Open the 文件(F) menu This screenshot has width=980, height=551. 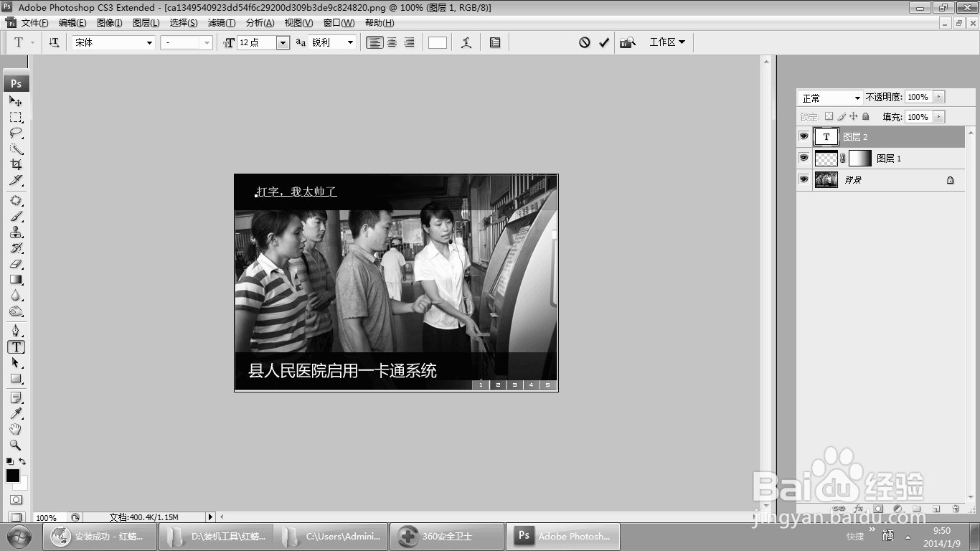(34, 23)
